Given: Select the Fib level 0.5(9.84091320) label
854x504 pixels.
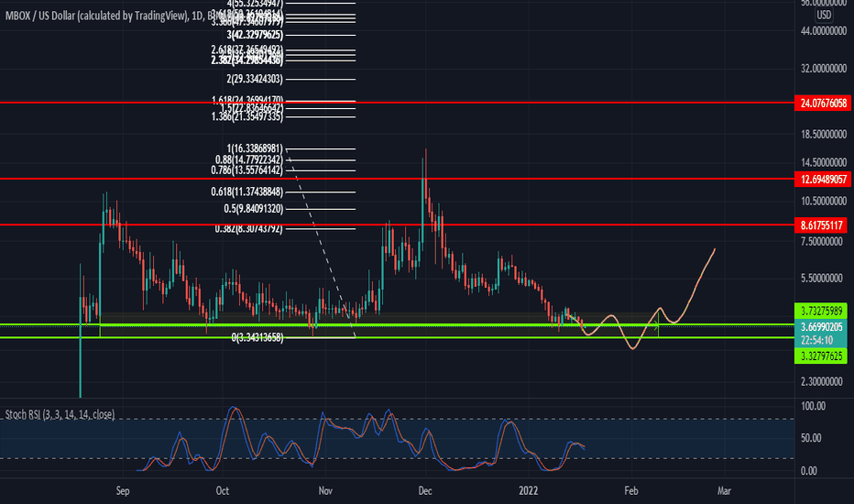Looking at the screenshot, I should click(x=254, y=209).
